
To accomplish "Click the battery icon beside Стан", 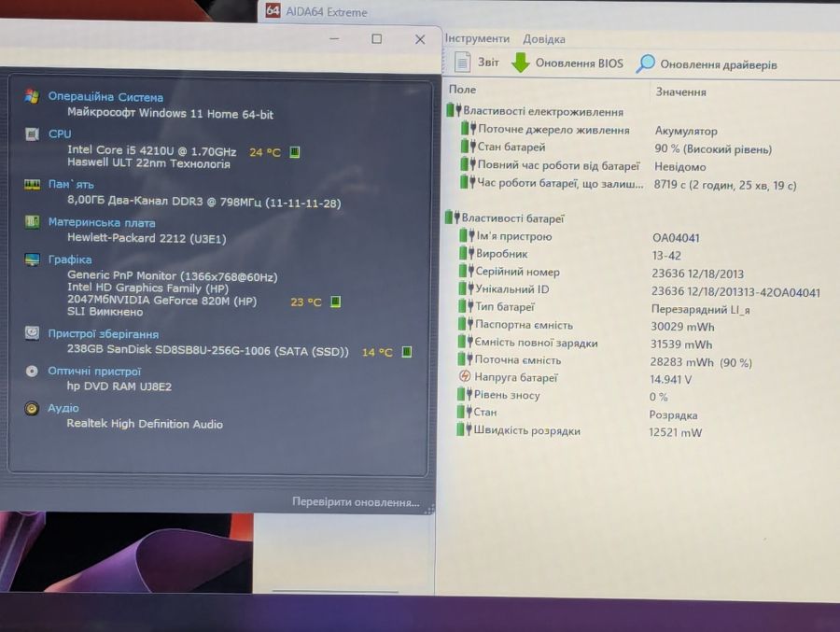I will click(x=463, y=412).
